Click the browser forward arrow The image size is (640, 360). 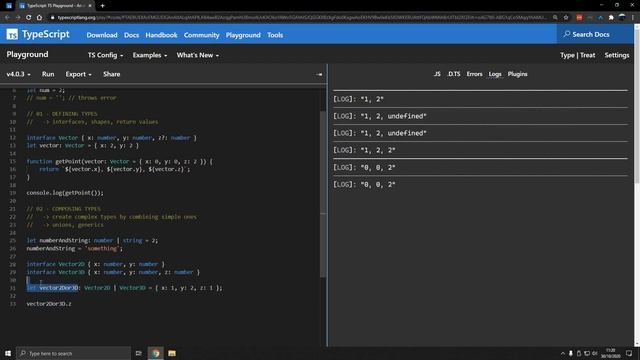(18, 18)
